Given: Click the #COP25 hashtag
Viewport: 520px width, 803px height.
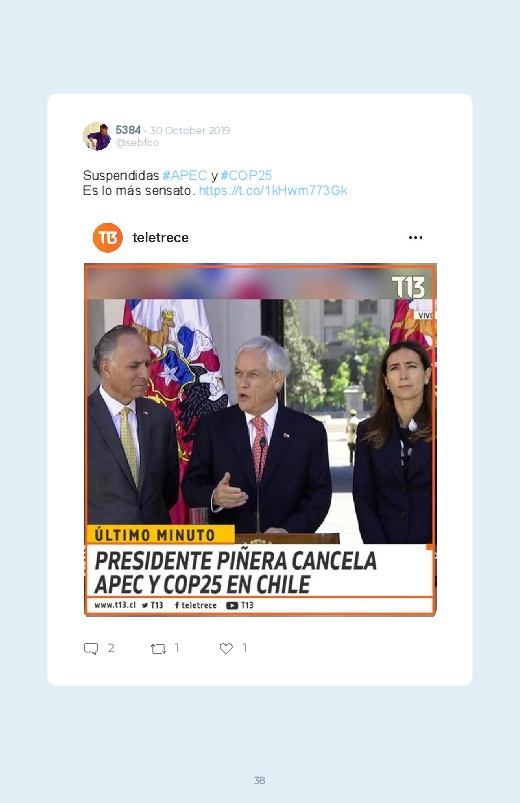Looking at the screenshot, I should [x=246, y=176].
